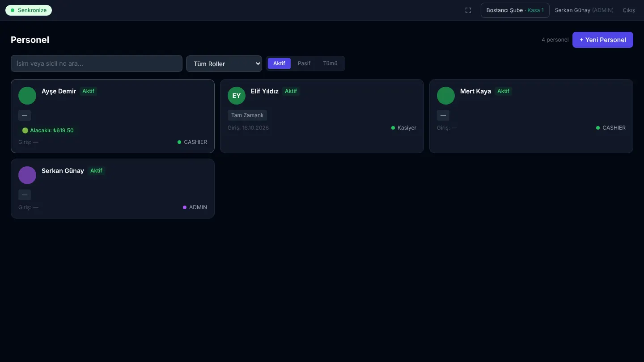The width and height of the screenshot is (644, 362).
Task: Click the 4 personel count text
Action: tap(555, 40)
